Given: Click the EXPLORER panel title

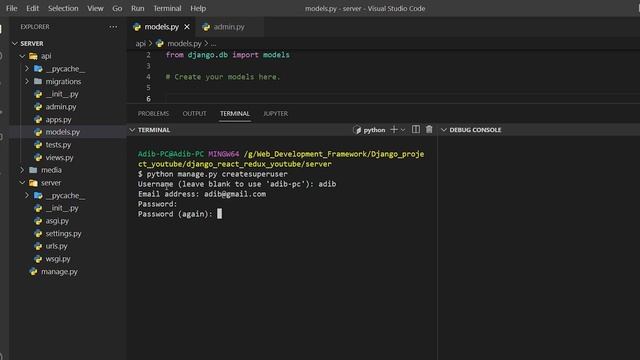Looking at the screenshot, I should (35, 27).
